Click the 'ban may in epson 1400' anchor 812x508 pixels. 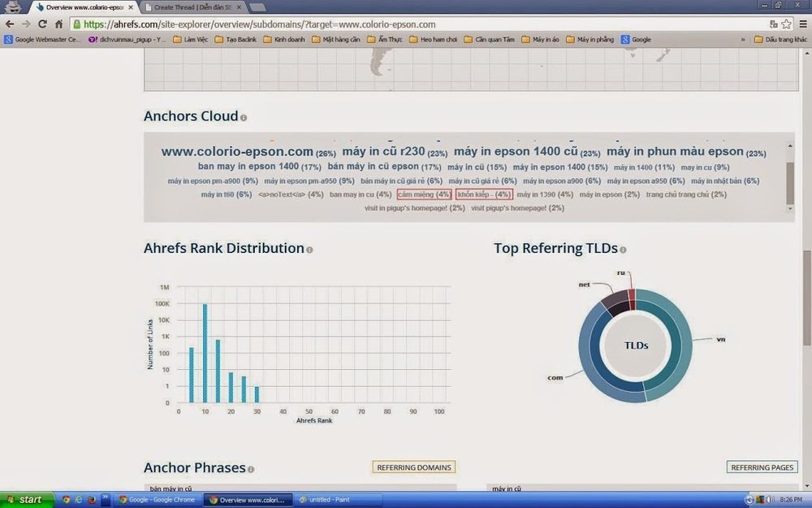tap(248, 167)
